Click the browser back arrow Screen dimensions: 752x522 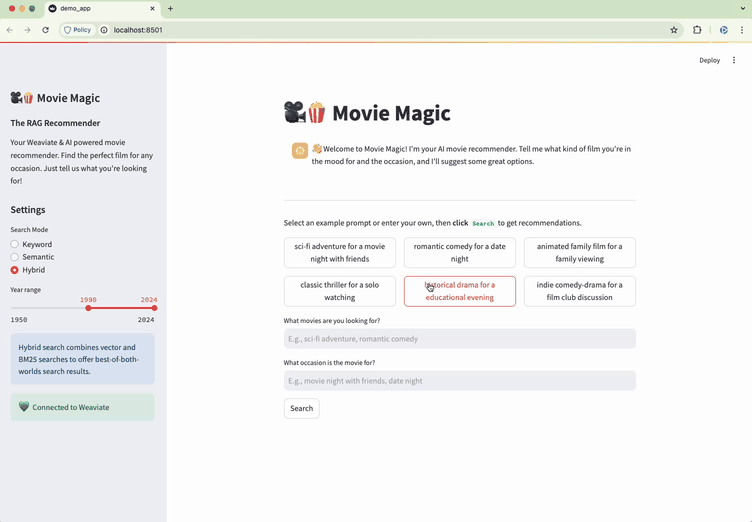(x=10, y=30)
